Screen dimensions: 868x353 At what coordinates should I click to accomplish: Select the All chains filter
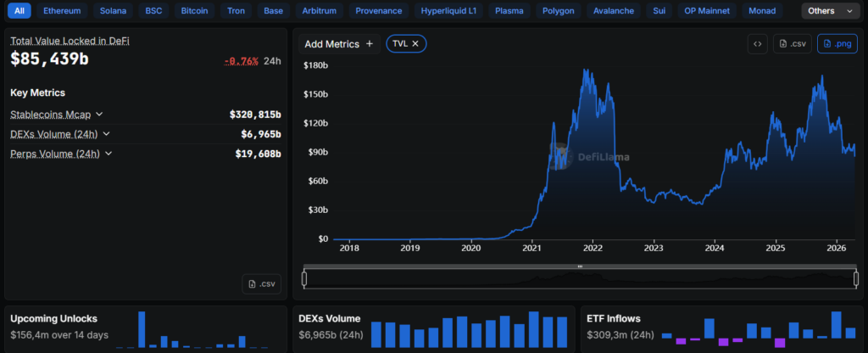pos(19,11)
